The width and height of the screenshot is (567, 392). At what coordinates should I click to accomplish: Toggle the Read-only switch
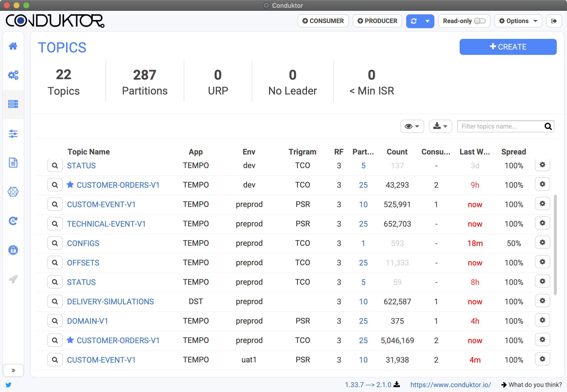tap(480, 21)
